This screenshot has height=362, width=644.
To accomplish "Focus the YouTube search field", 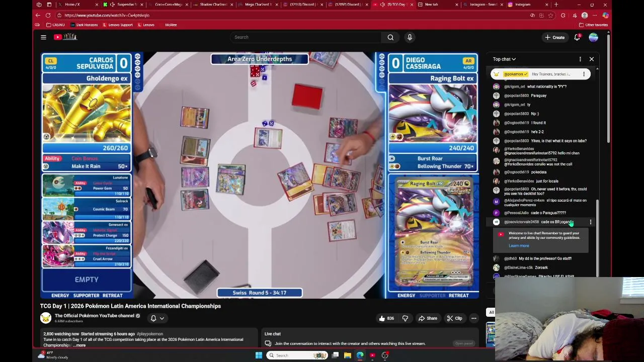I will click(x=305, y=37).
